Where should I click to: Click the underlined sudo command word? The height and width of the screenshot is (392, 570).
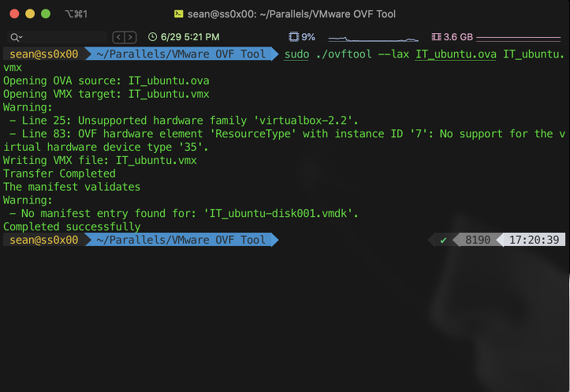click(x=296, y=54)
